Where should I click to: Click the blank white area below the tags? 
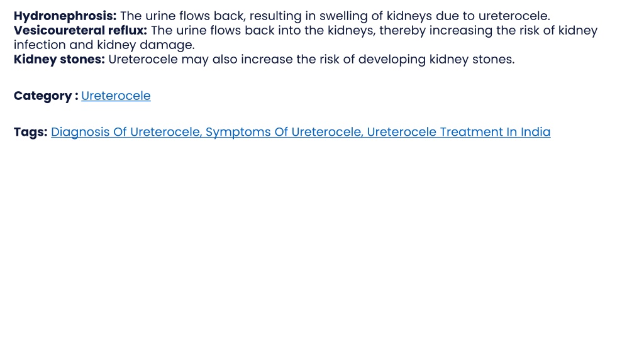tap(322, 246)
